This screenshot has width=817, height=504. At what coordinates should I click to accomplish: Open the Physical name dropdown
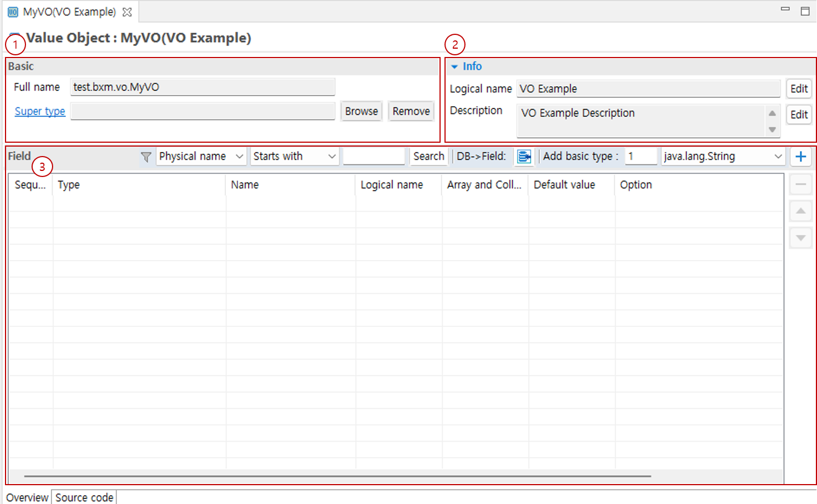pos(201,157)
